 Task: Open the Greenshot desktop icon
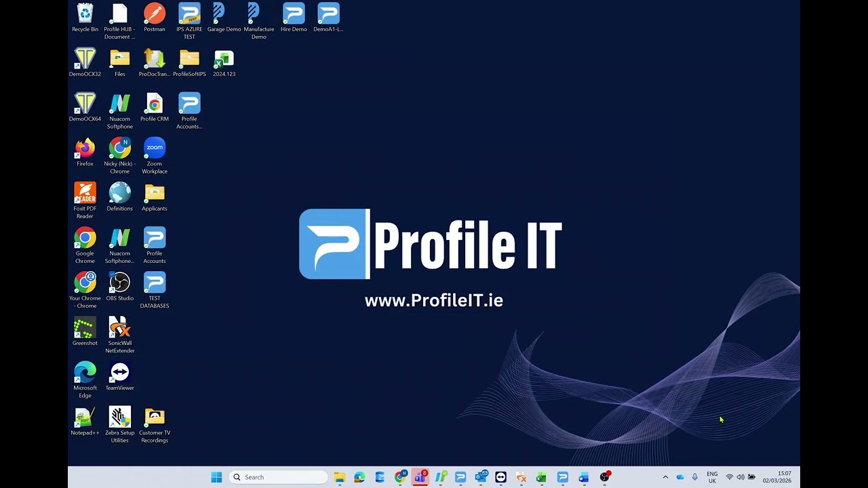tap(85, 331)
